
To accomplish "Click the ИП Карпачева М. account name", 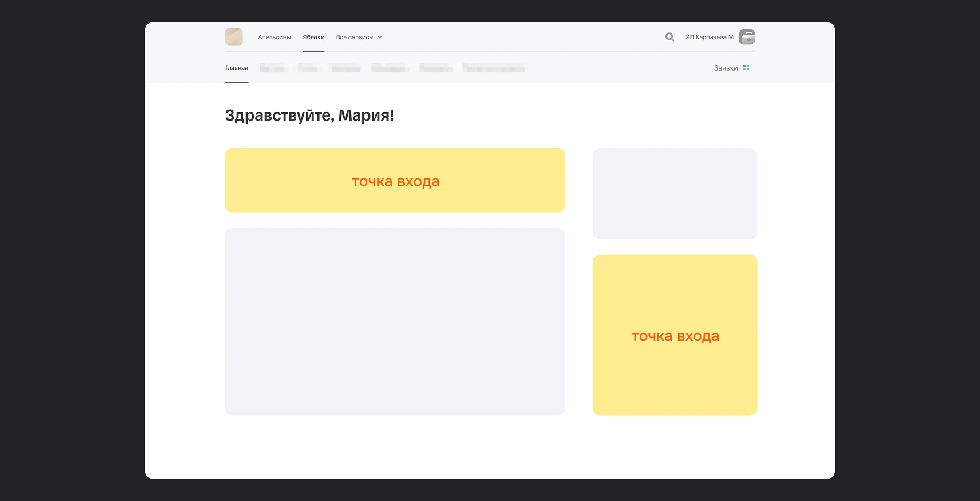I will pyautogui.click(x=710, y=37).
